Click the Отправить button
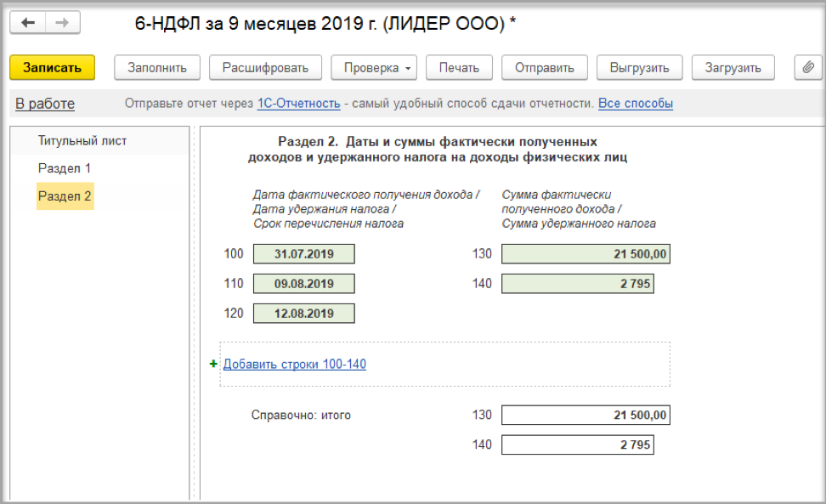 (544, 67)
